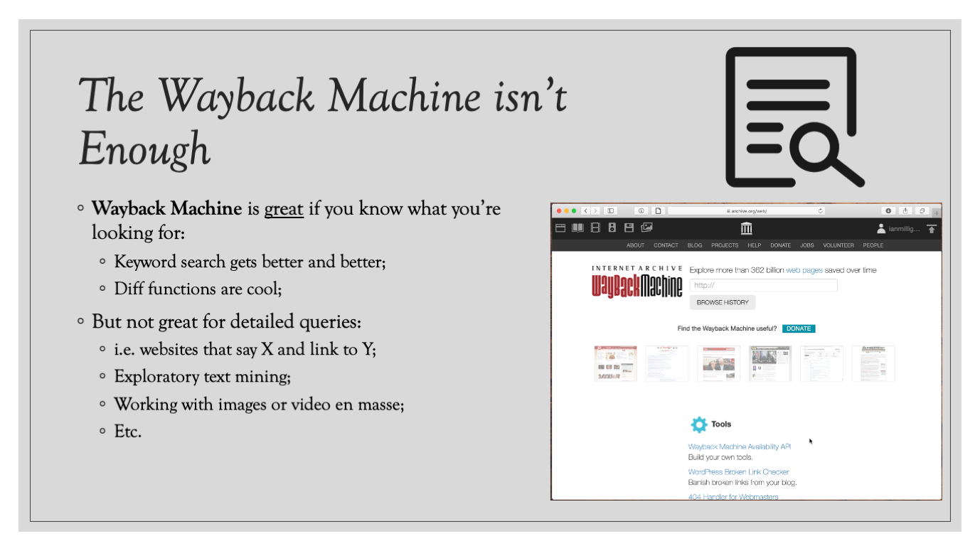This screenshot has width=980, height=551.
Task: Click the Safari share icon
Action: pos(905,211)
